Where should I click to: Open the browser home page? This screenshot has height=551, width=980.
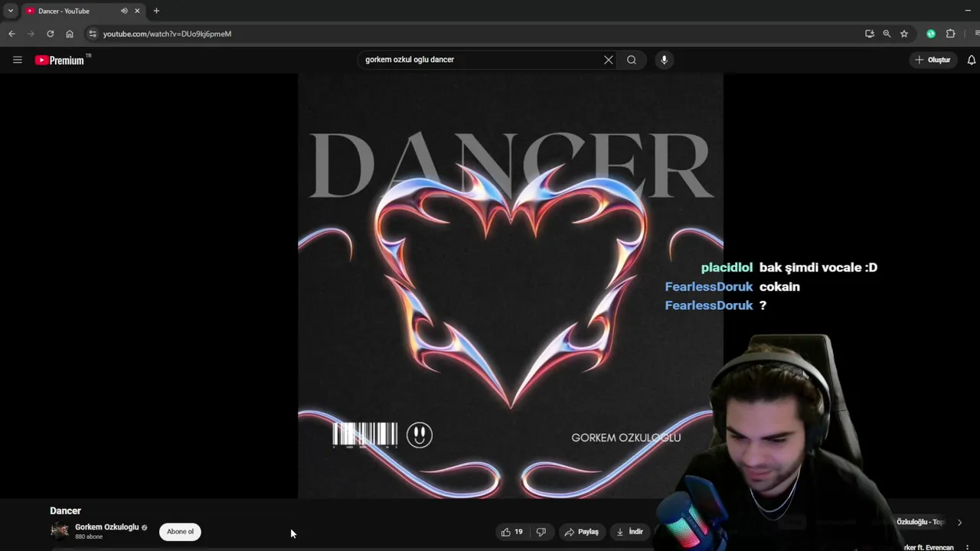click(x=70, y=34)
